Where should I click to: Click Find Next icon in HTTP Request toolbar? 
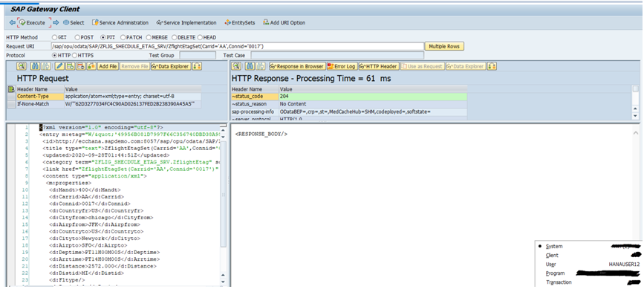coord(45,66)
